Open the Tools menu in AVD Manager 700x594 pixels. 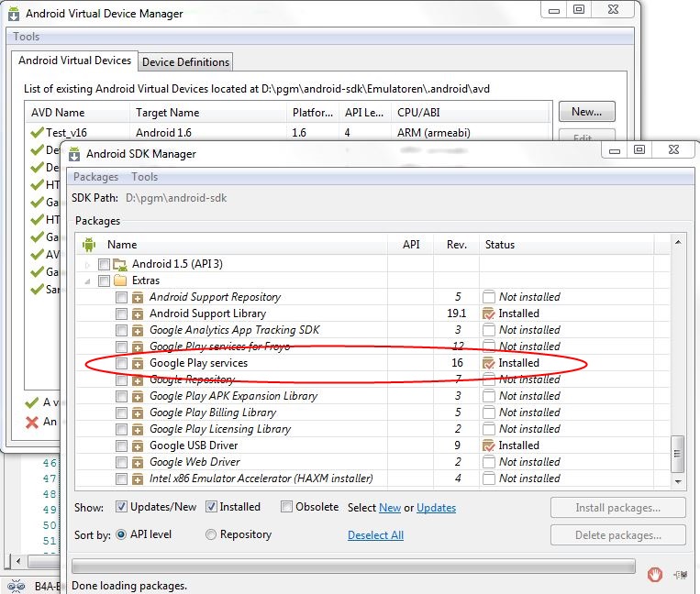(26, 37)
